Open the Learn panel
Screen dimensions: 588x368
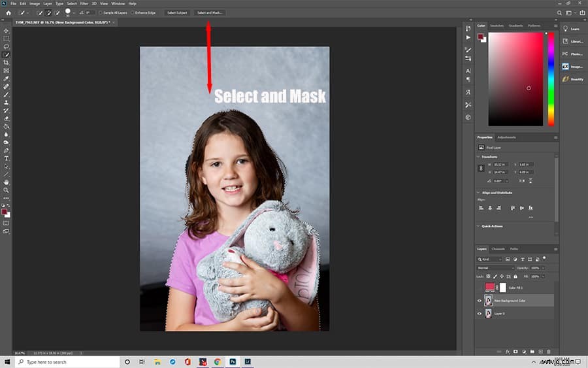click(571, 29)
